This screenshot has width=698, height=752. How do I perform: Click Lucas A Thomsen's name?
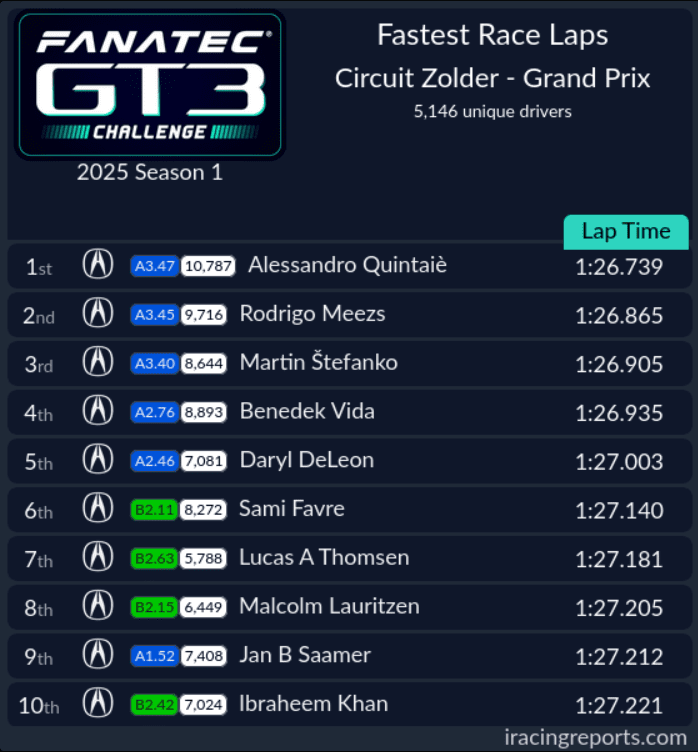(x=324, y=557)
